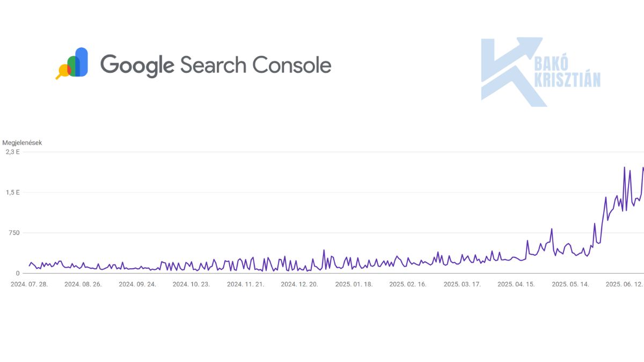Image resolution: width=644 pixels, height=362 pixels.
Task: Click the "Google Search Console" title text
Action: point(216,65)
